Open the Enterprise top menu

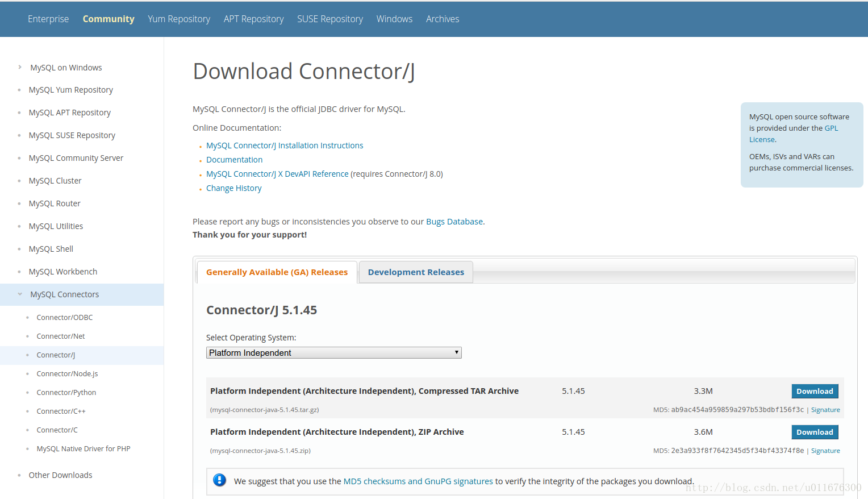[x=48, y=19]
